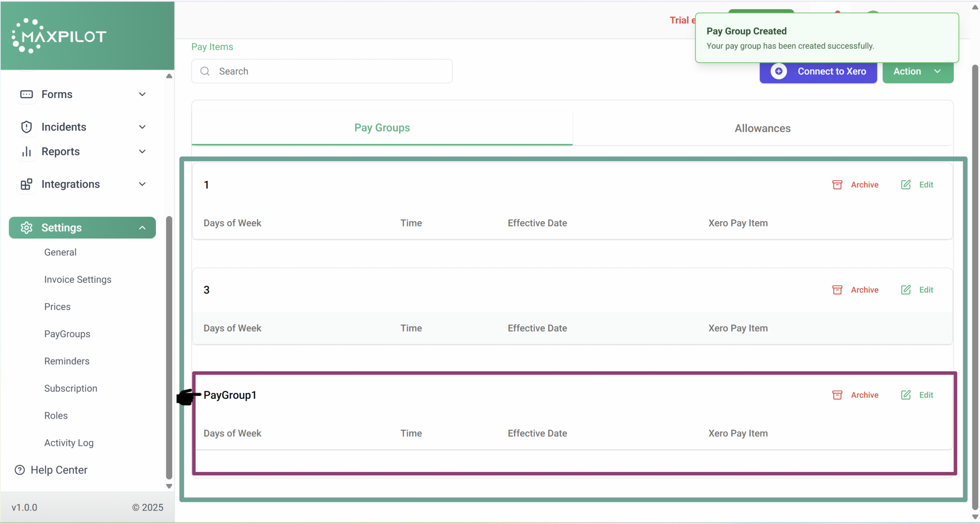Click the Edit link for PayGroup1
Viewport: 980px width, 524px height.
[x=926, y=395]
